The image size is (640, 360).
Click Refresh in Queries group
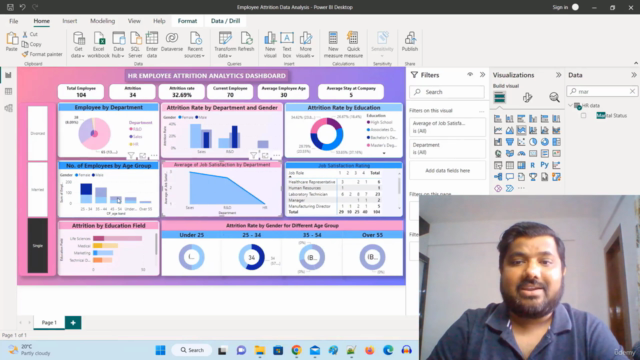coord(246,42)
